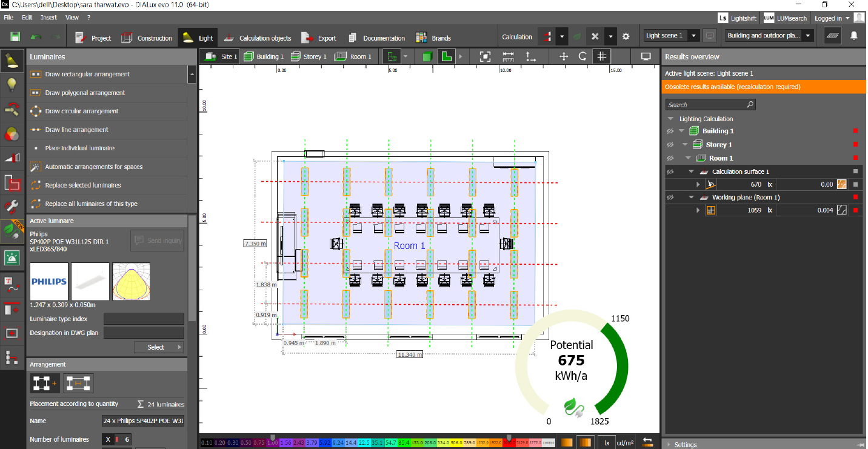868x449 pixels.
Task: Select the Move tool in the top toolbar
Action: point(564,56)
